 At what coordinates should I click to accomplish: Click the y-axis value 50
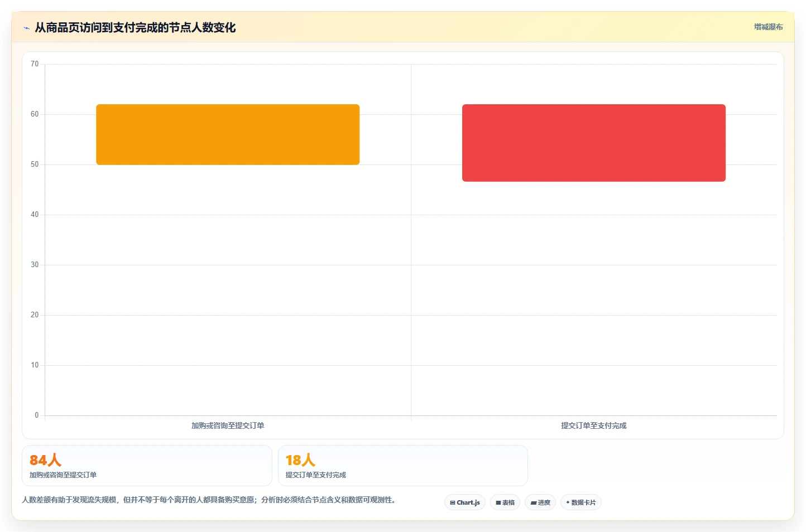coord(35,165)
